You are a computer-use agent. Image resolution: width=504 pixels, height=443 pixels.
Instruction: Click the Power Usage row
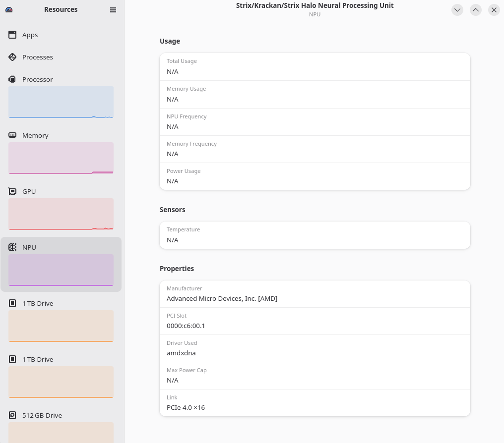click(315, 176)
